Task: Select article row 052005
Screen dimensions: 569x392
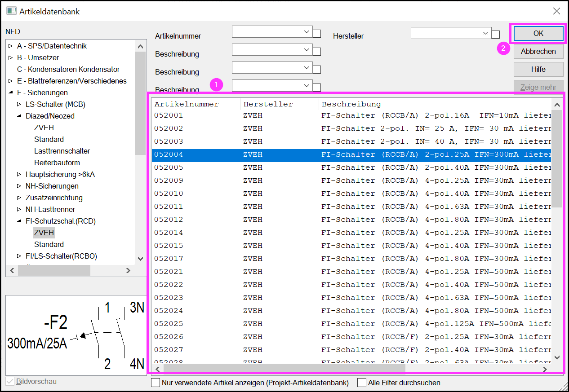Action: [x=351, y=167]
